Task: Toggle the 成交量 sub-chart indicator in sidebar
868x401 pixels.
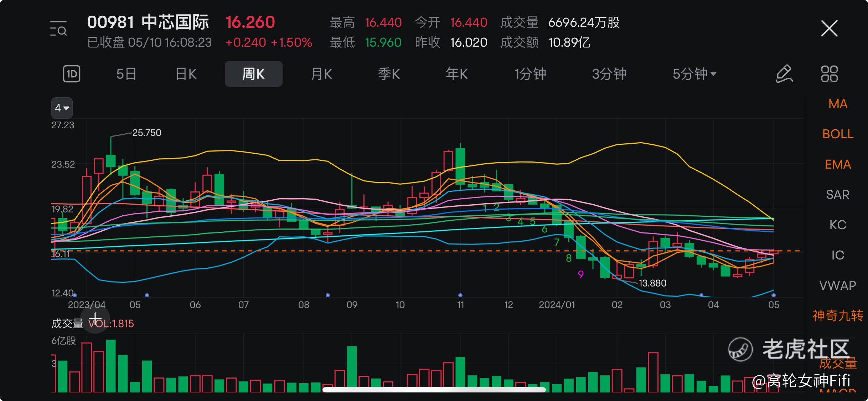Action: pyautogui.click(x=838, y=363)
